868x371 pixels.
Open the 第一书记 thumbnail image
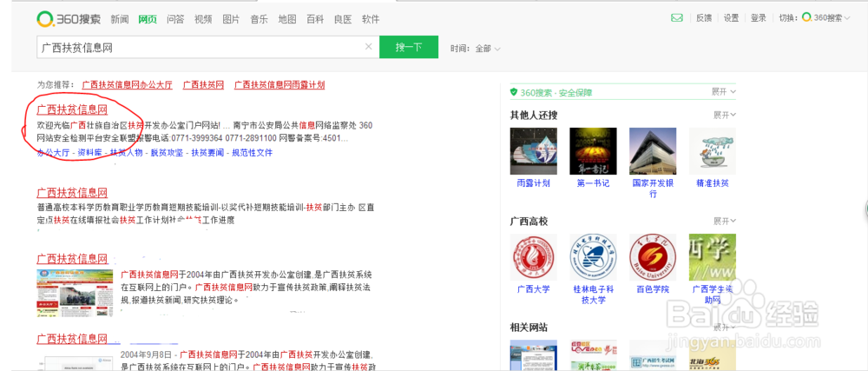coord(594,151)
